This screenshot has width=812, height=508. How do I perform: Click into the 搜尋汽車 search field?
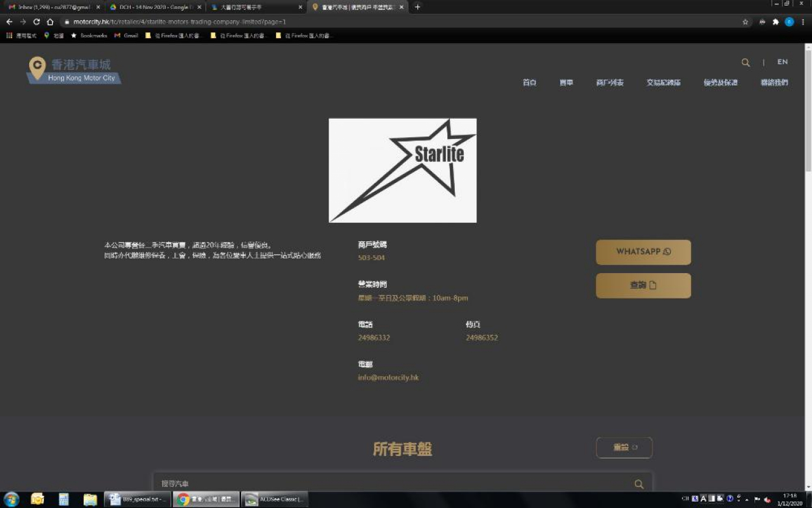coord(393,484)
